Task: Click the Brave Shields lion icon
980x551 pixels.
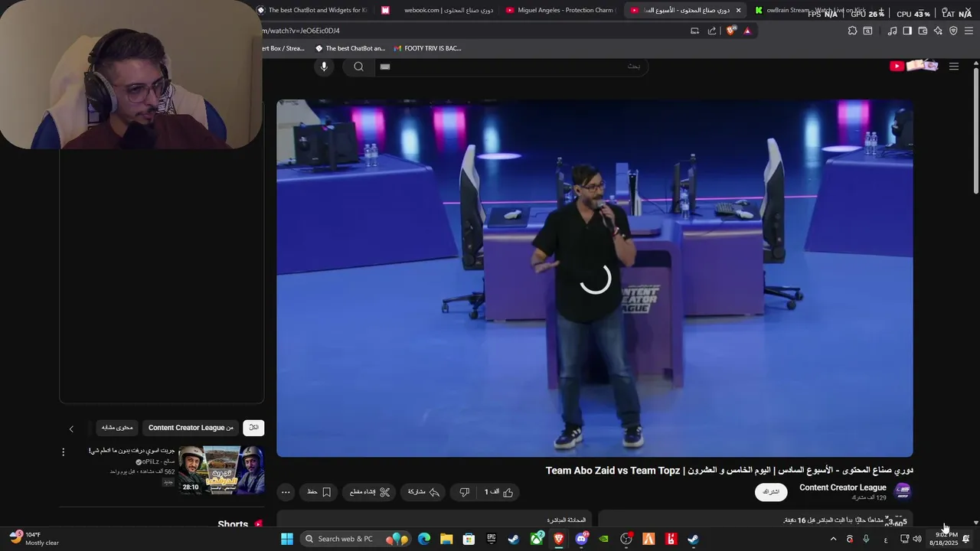Action: pos(731,31)
